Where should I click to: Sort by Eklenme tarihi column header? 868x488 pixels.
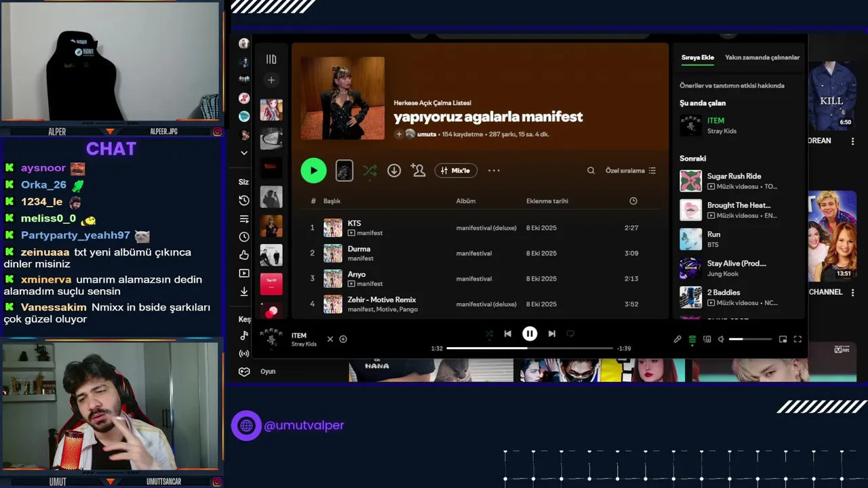point(547,201)
